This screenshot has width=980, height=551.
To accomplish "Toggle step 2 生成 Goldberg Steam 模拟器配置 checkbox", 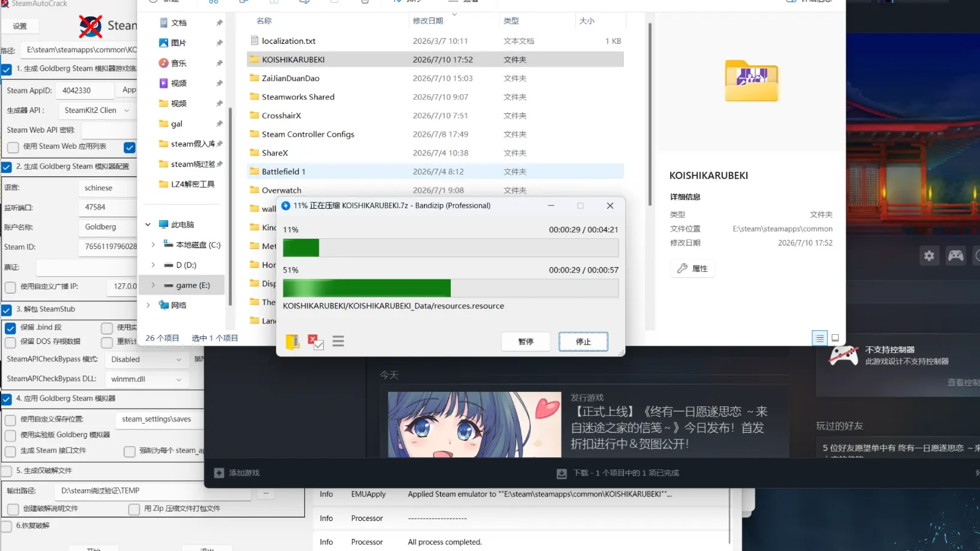I will click(7, 167).
